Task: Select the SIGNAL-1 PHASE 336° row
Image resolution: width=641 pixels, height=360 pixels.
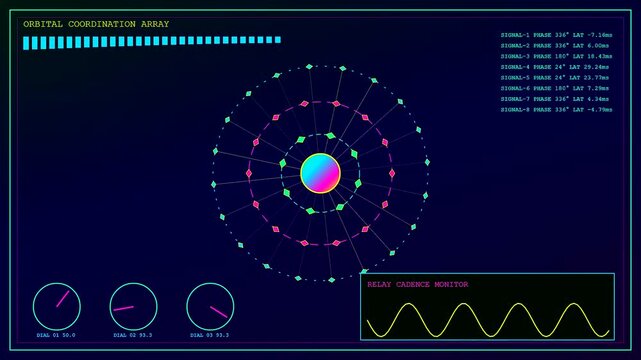Action: click(556, 35)
